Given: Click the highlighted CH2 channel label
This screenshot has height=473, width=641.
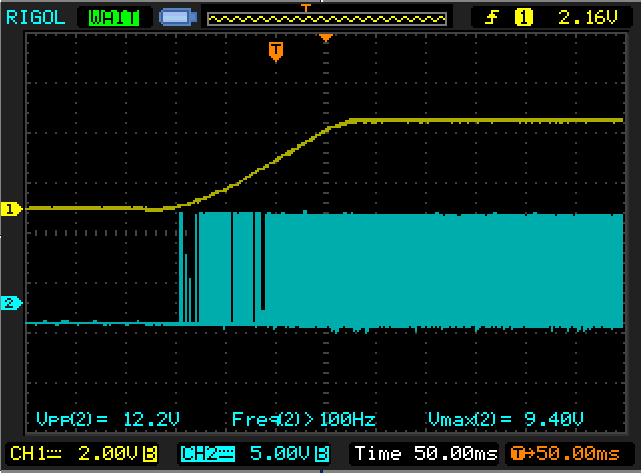Looking at the screenshot, I should point(208,454).
